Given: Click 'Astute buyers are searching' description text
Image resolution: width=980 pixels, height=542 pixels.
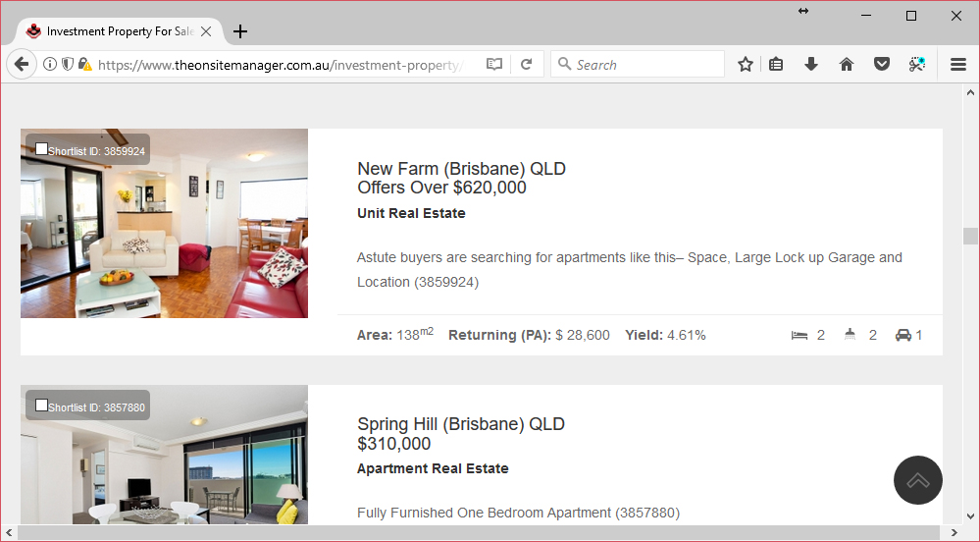Looking at the screenshot, I should [x=630, y=270].
